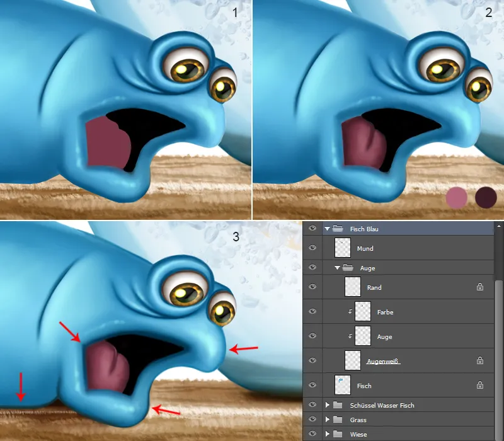Viewport: 504px width, 441px height.
Task: Select the layer name Augenweiß
Action: click(x=383, y=361)
